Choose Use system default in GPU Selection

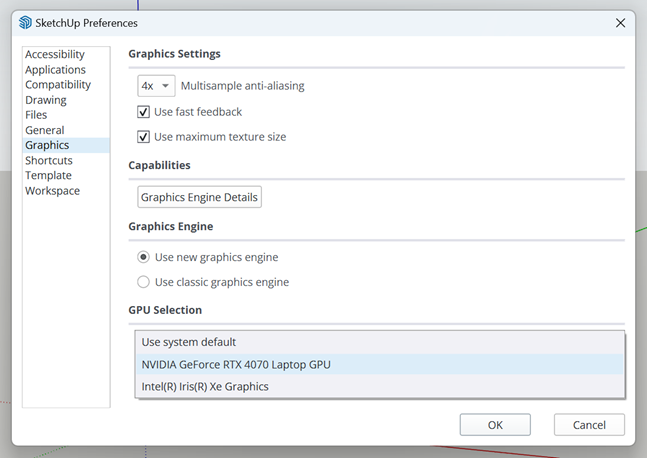[x=380, y=342]
